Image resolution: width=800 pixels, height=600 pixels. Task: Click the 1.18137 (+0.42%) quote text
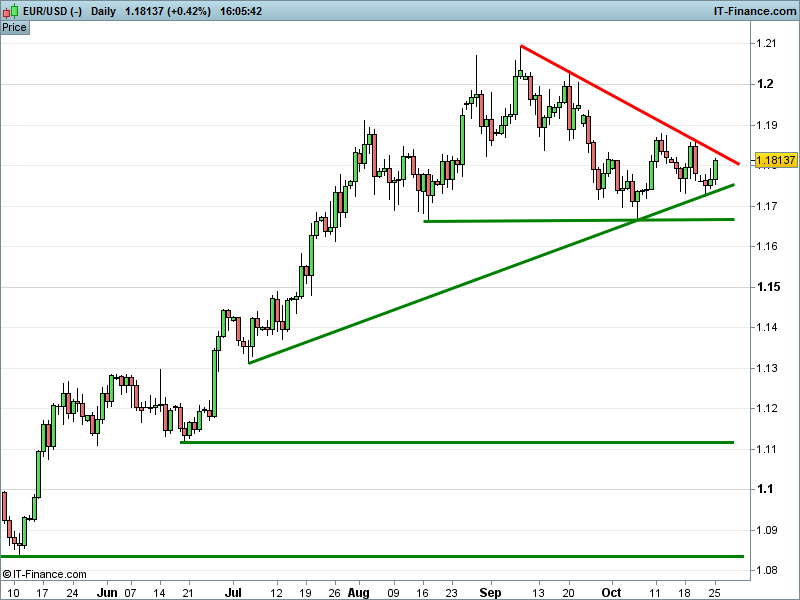[168, 11]
